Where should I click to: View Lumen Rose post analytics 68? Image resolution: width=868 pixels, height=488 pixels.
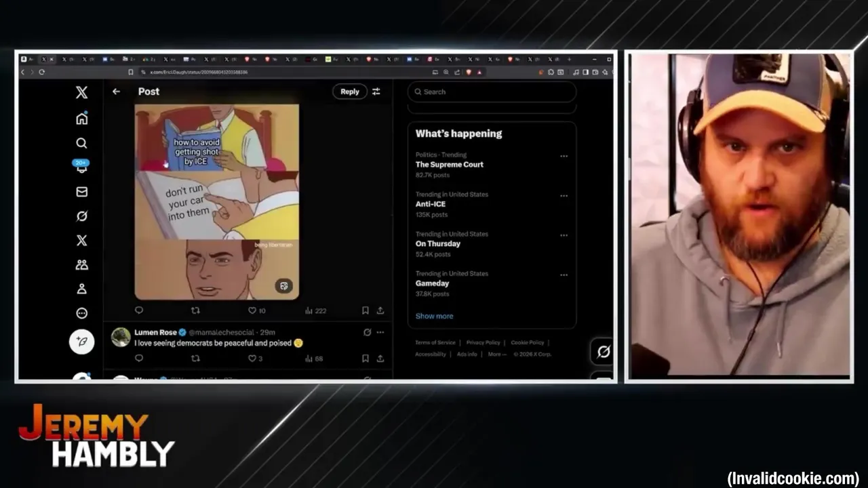[x=314, y=359]
